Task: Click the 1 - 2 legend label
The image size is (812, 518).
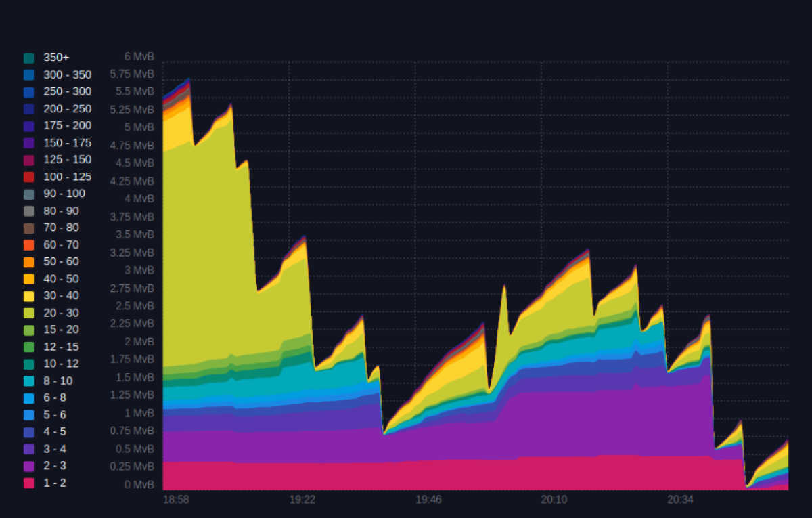Action: pos(55,483)
